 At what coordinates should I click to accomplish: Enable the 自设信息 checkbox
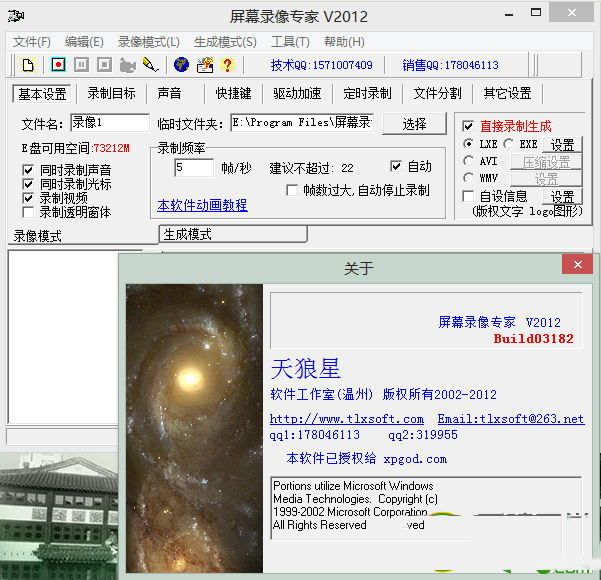(x=468, y=196)
